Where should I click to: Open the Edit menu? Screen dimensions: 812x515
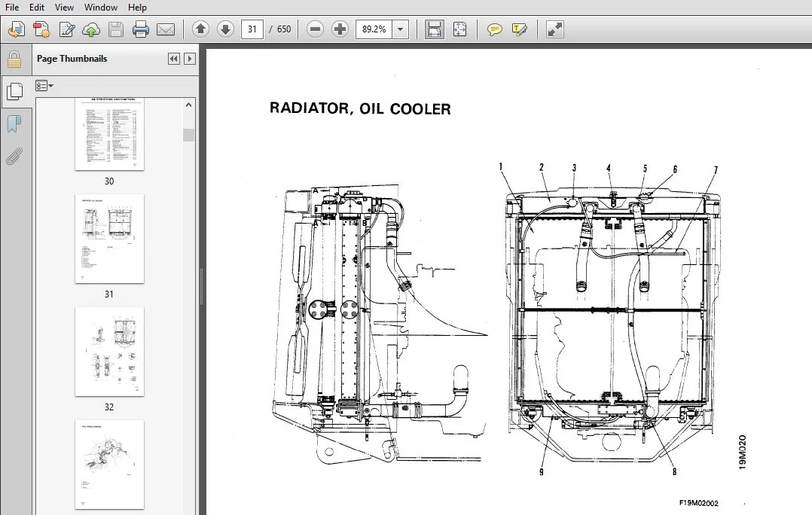click(37, 8)
